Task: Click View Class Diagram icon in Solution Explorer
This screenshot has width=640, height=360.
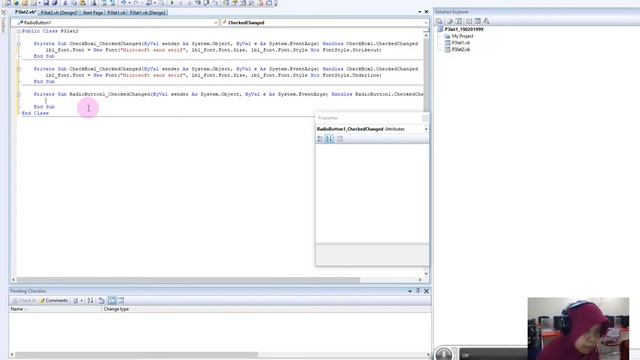Action: (486, 21)
